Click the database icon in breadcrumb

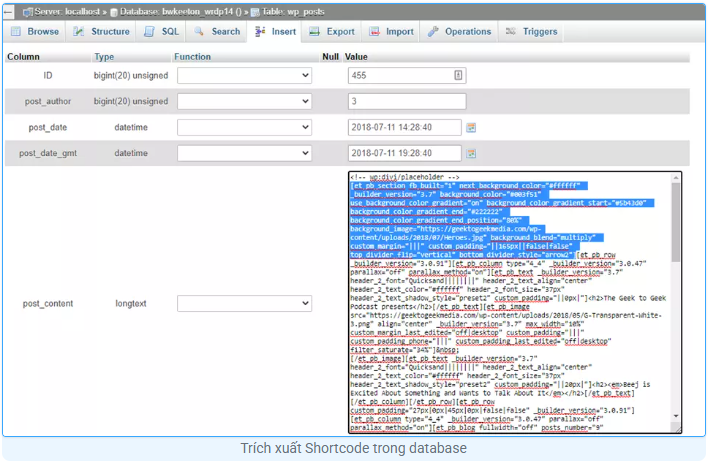[114, 13]
